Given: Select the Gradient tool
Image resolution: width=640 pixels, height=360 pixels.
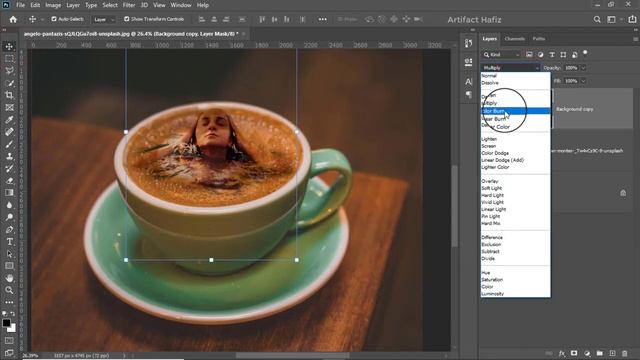Looking at the screenshot, I should (x=9, y=193).
